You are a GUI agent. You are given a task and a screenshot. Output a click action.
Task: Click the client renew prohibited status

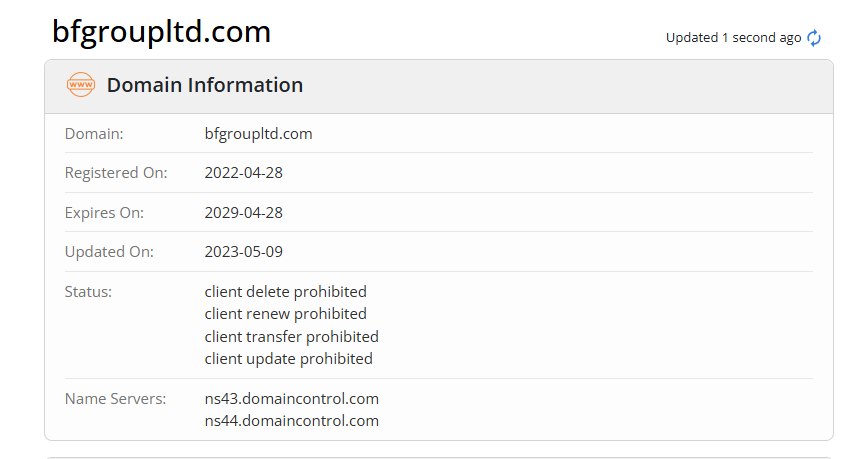point(285,314)
